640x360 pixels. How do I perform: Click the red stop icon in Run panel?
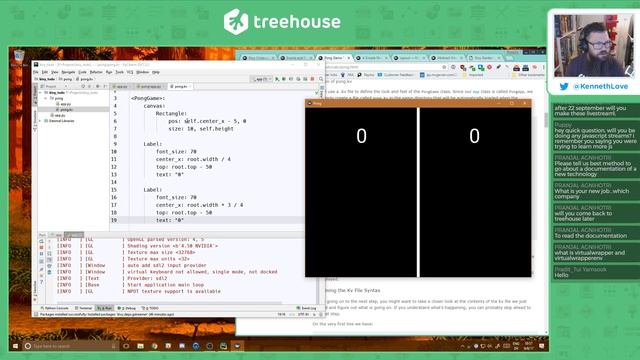(x=41, y=247)
